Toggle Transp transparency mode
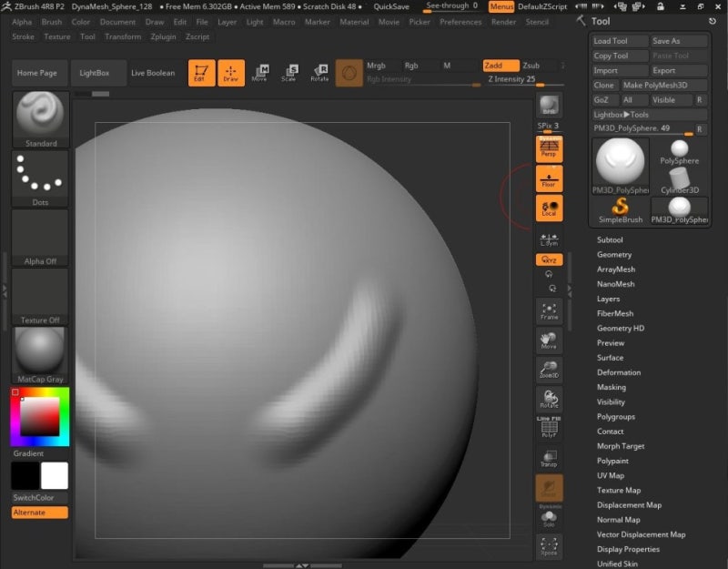This screenshot has width=728, height=569. (x=550, y=458)
